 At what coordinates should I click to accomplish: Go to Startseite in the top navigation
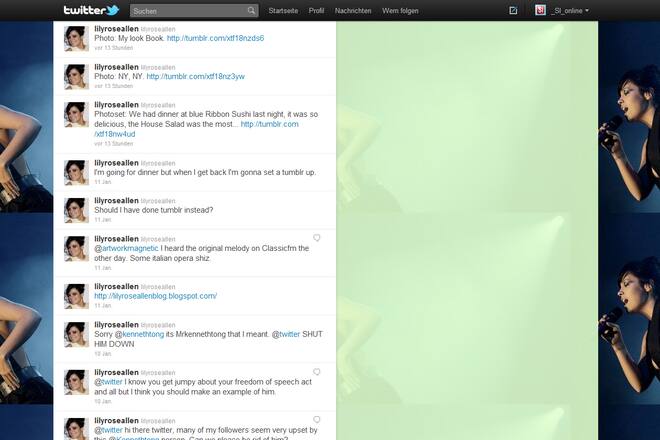click(x=283, y=11)
